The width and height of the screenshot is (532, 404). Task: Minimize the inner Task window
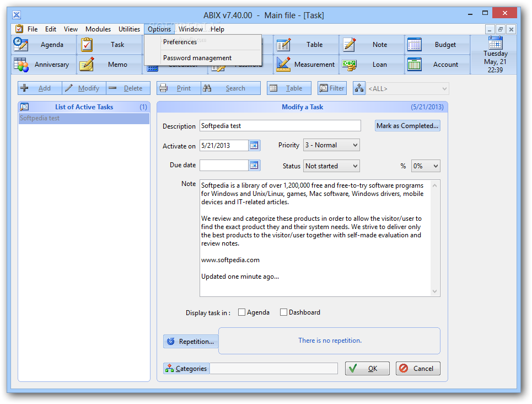point(489,30)
